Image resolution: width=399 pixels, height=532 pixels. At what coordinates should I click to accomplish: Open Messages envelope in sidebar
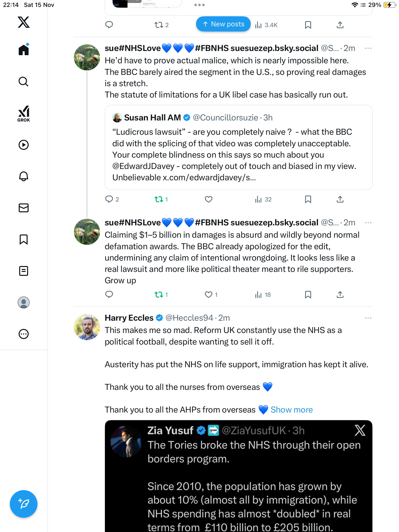pyautogui.click(x=24, y=208)
